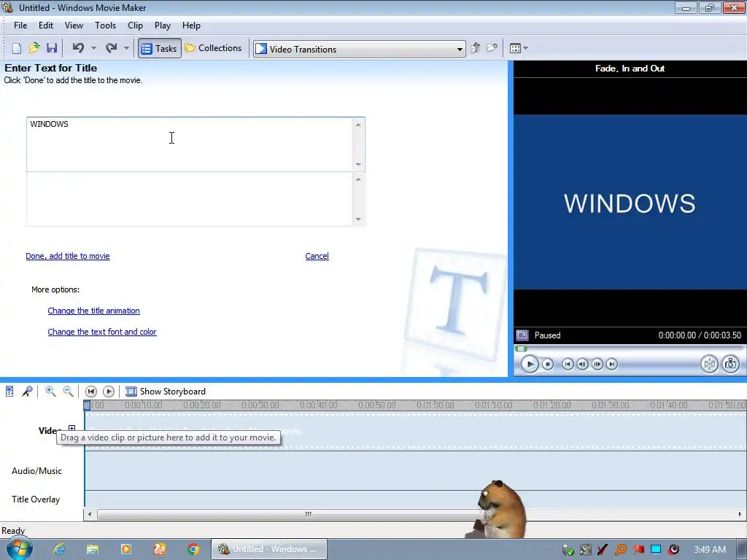This screenshot has height=560, width=747.
Task: Open the Windows Start orb
Action: click(18, 548)
